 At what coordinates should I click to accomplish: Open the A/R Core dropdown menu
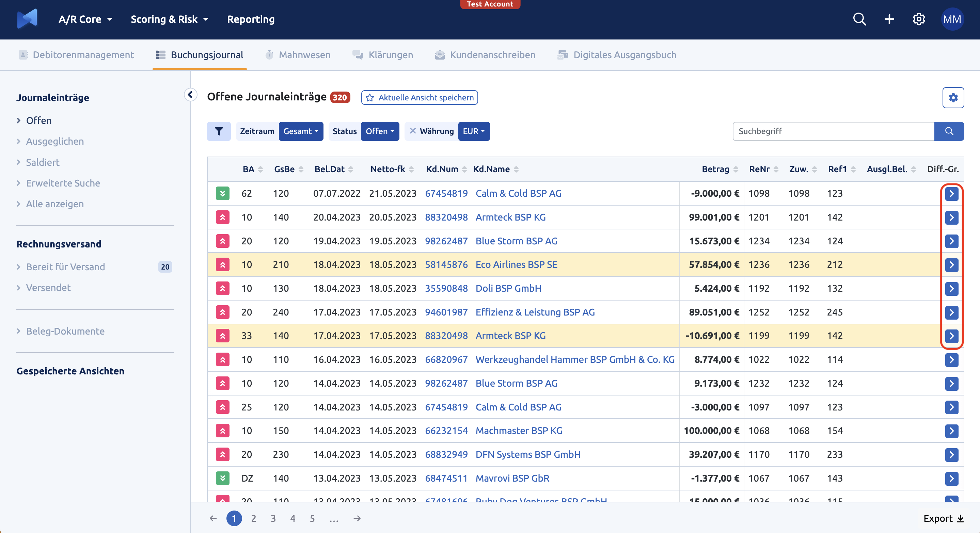point(85,19)
